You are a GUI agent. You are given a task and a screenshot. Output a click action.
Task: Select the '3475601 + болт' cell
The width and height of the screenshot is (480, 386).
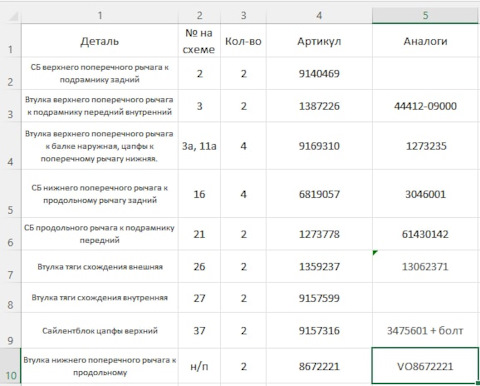(425, 331)
